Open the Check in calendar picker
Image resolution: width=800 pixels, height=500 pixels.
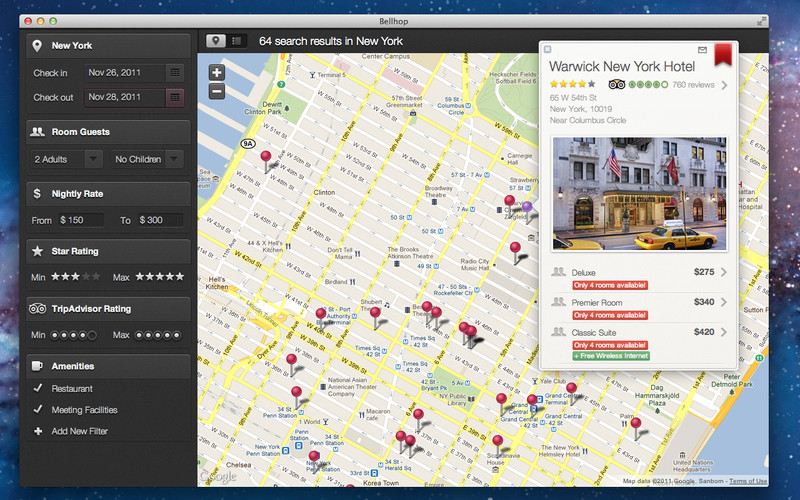(174, 73)
